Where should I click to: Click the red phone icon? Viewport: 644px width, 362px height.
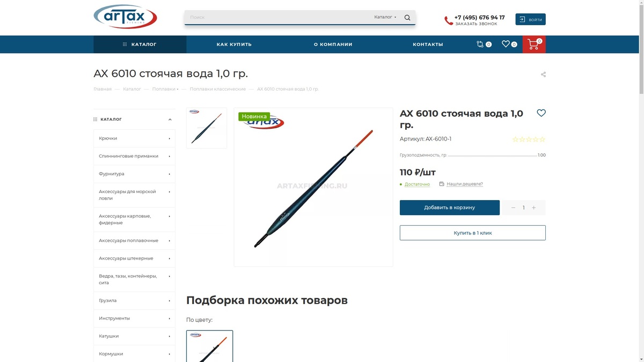pyautogui.click(x=449, y=20)
